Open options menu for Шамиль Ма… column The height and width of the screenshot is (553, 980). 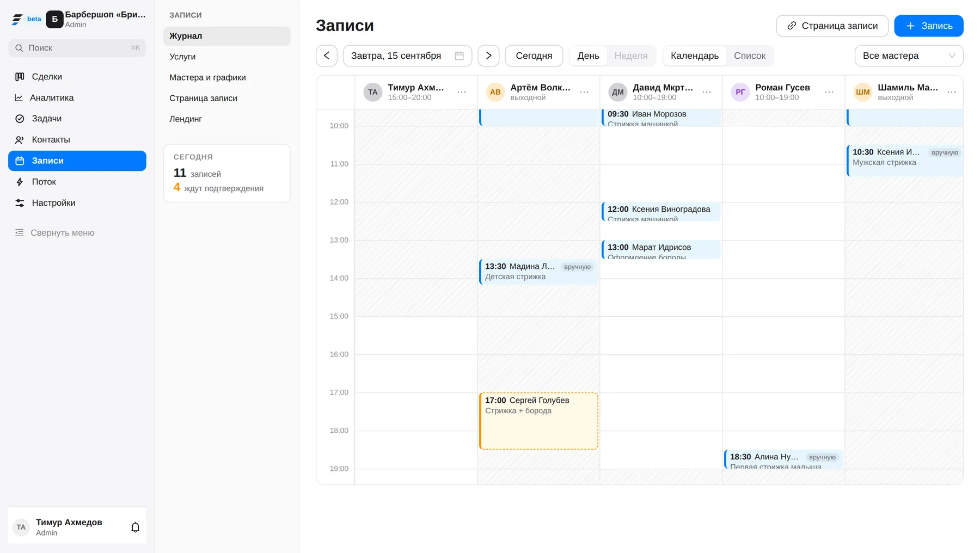952,92
